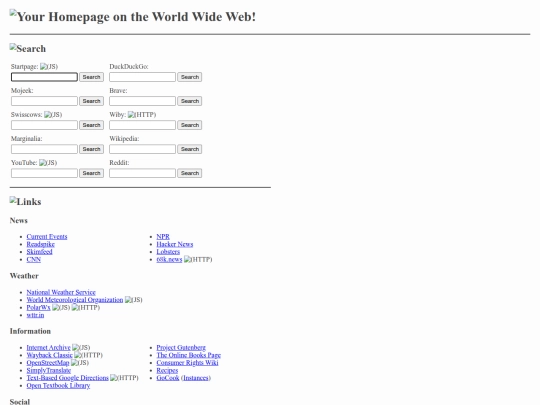Focus the Mojeek search field
540x405 pixels.
pos(44,101)
